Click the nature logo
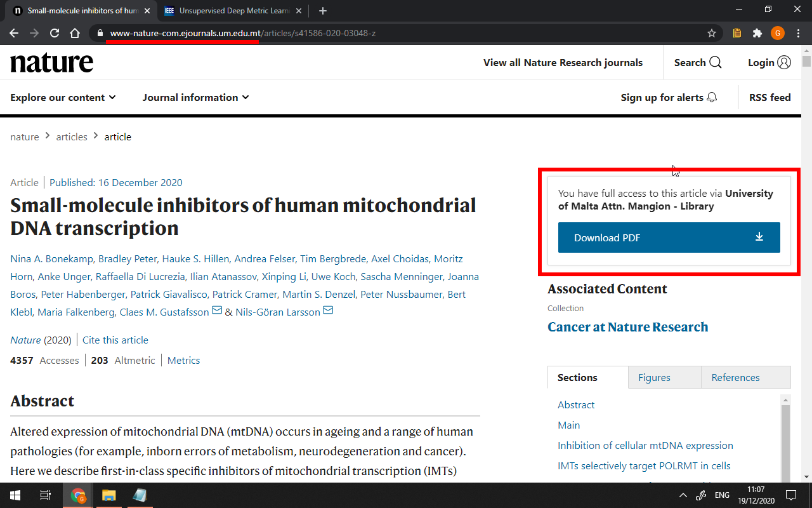The height and width of the screenshot is (508, 812). pos(52,62)
